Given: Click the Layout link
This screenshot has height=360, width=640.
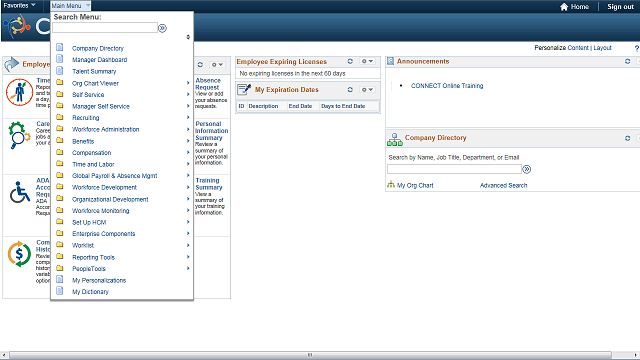Looking at the screenshot, I should (x=602, y=48).
